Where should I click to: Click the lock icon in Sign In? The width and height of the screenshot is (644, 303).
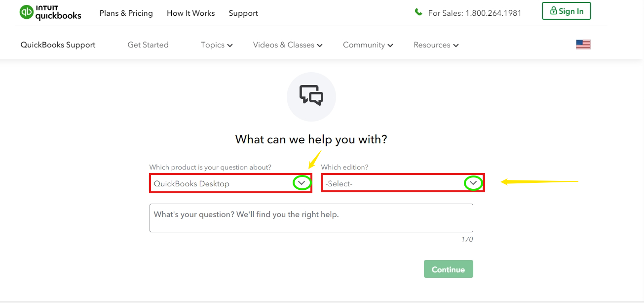pos(553,11)
